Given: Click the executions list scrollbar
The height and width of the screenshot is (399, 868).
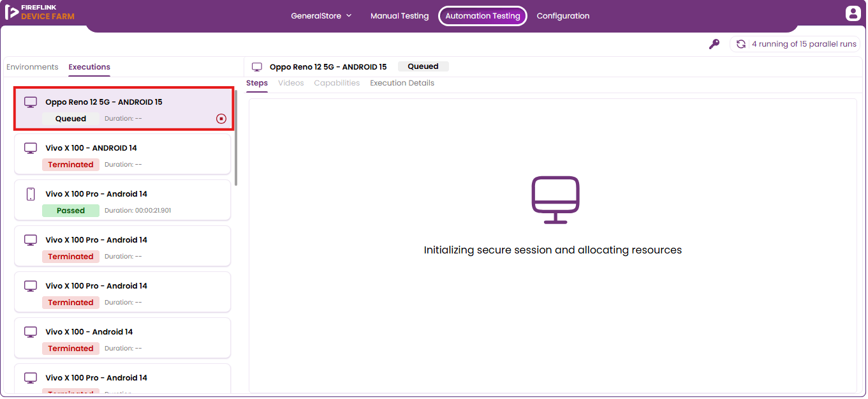Looking at the screenshot, I should [236, 137].
